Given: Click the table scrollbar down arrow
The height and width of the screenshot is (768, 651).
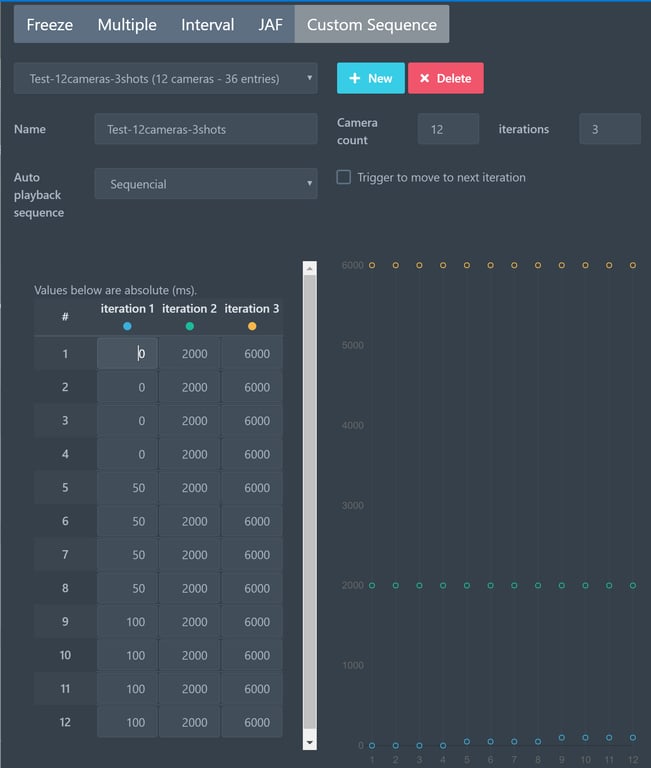Looking at the screenshot, I should [x=310, y=743].
